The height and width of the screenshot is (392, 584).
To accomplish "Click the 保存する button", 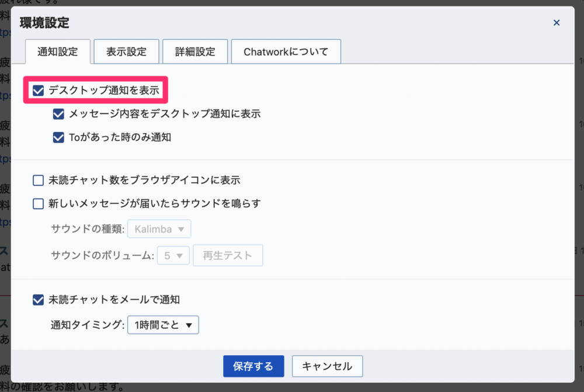I will pos(253,366).
